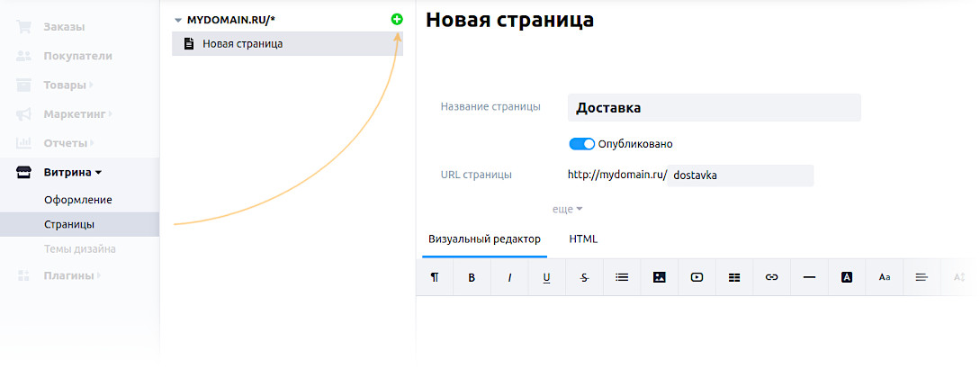Toggle underline formatting in the toolbar

[x=546, y=278]
